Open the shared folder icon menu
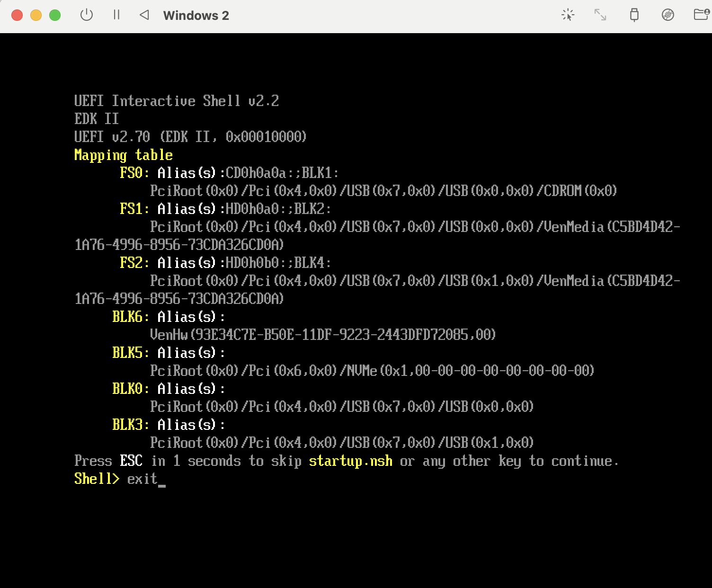 pos(701,15)
